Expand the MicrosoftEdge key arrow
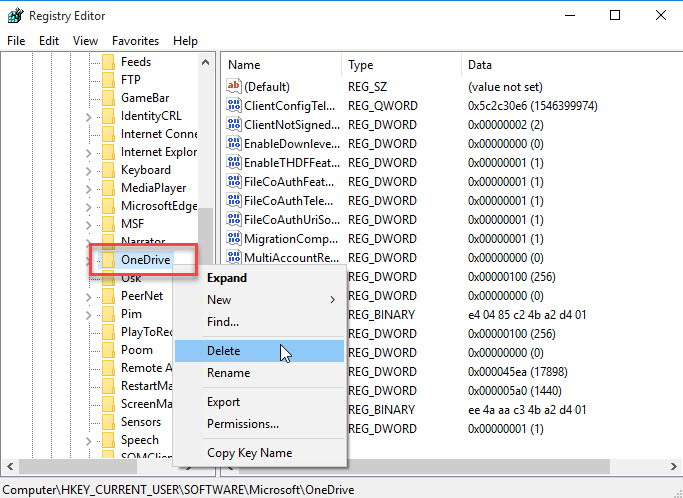Image resolution: width=683 pixels, height=498 pixels. coord(89,207)
